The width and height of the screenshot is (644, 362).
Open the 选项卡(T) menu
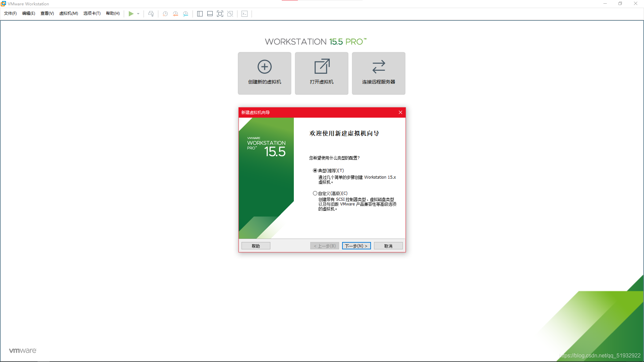coord(92,14)
